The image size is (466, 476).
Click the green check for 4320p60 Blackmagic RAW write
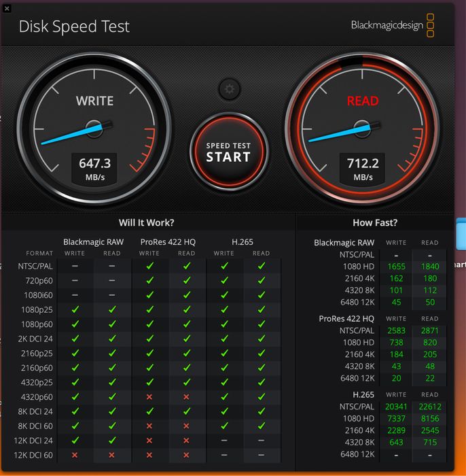pos(75,396)
